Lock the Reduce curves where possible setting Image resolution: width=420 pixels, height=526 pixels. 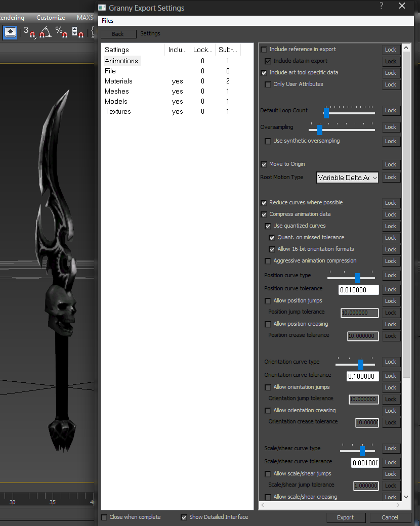391,203
